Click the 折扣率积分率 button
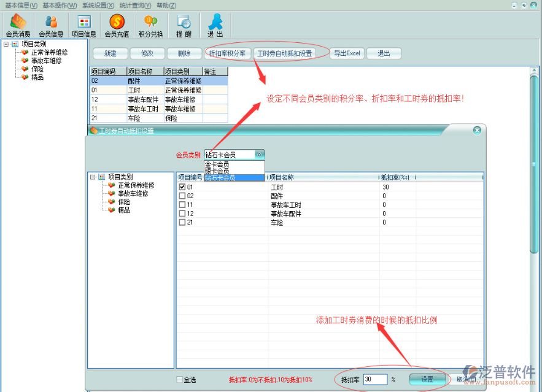 coord(227,53)
